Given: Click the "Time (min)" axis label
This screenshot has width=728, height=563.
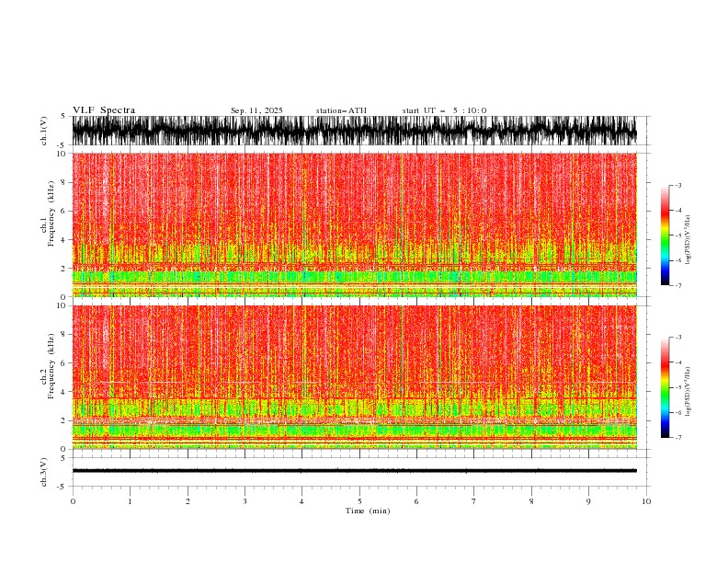Looking at the screenshot, I should (368, 511).
